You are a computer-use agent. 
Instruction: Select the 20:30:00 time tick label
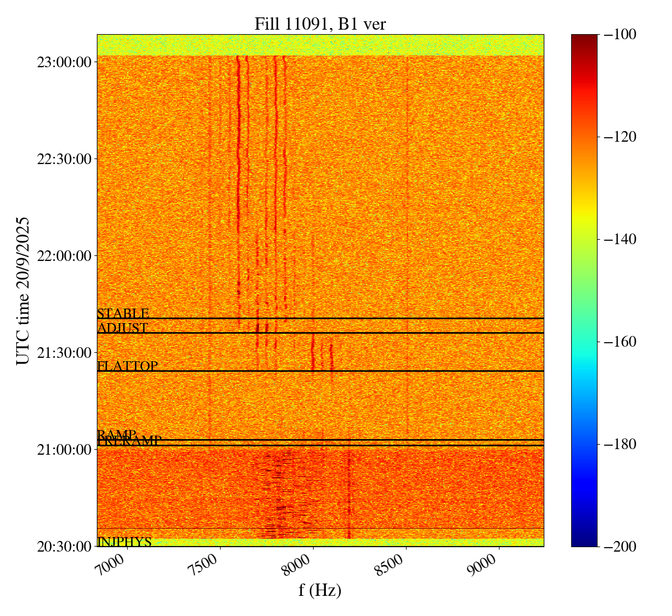point(64,546)
